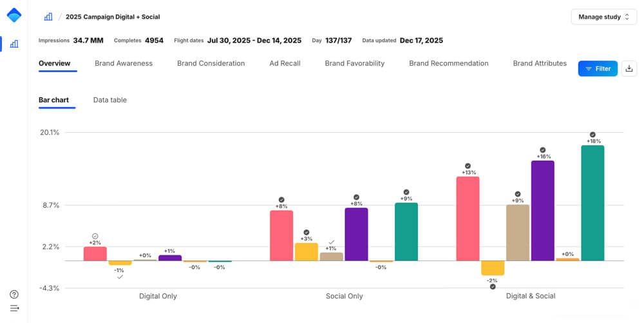Open the Manage study dropdown
This screenshot has height=323, width=644.
[603, 17]
